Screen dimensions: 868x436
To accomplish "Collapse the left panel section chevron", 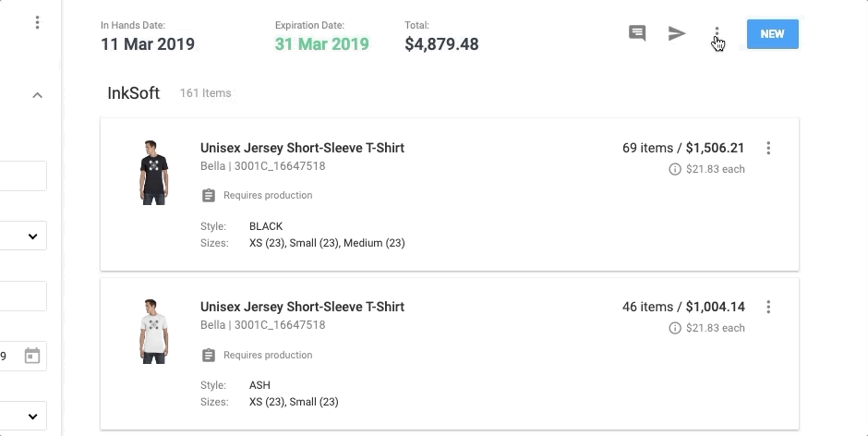I will [x=37, y=95].
